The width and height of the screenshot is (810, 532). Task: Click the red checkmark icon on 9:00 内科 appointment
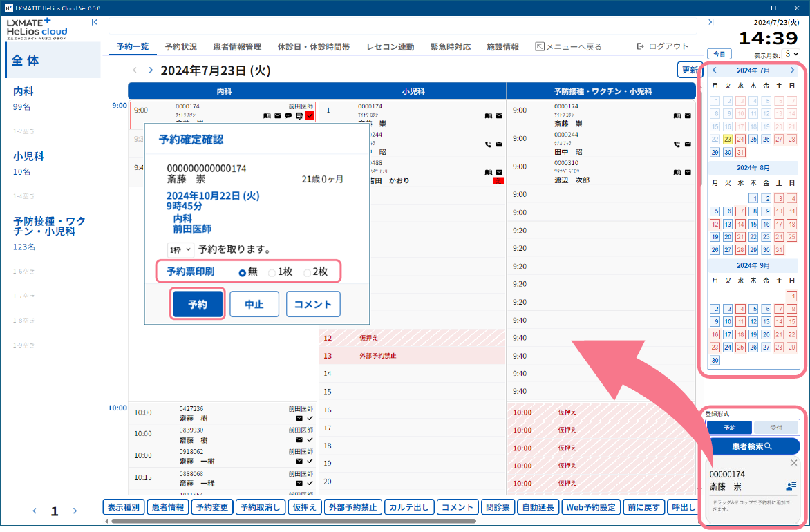tap(310, 116)
